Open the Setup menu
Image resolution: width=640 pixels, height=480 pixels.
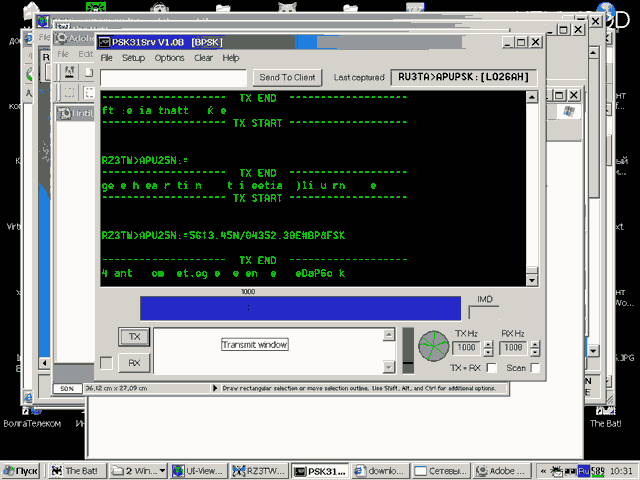pos(134,58)
